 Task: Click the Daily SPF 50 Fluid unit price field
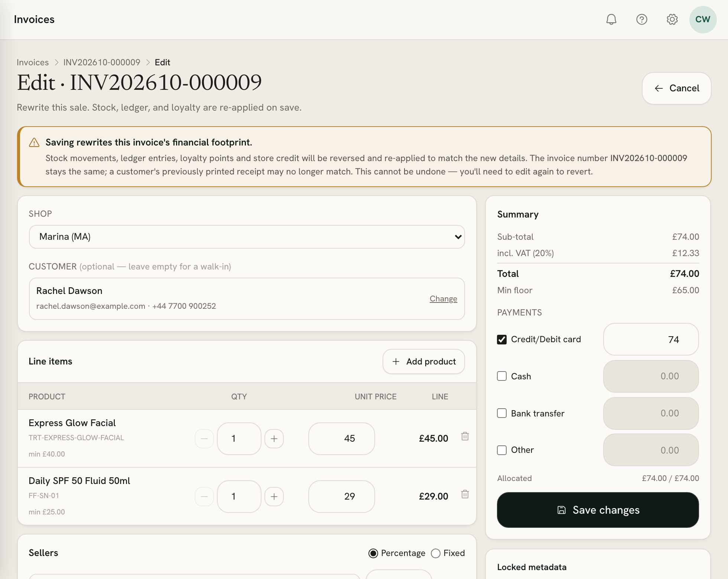pos(342,497)
